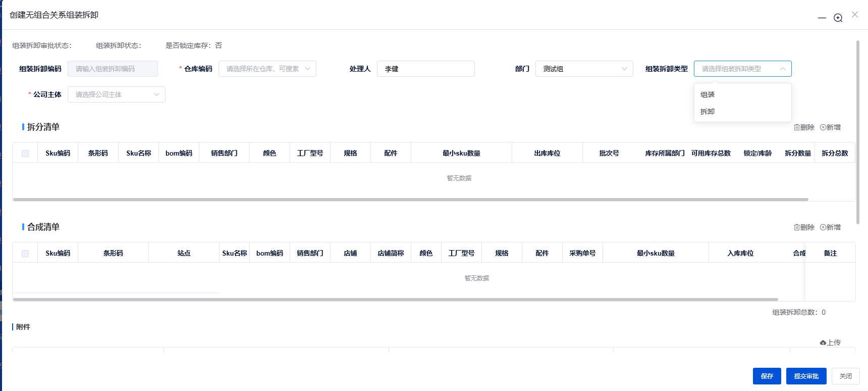Viewport: 868px width, 391px height.
Task: Click the 提交审批 button
Action: [806, 376]
